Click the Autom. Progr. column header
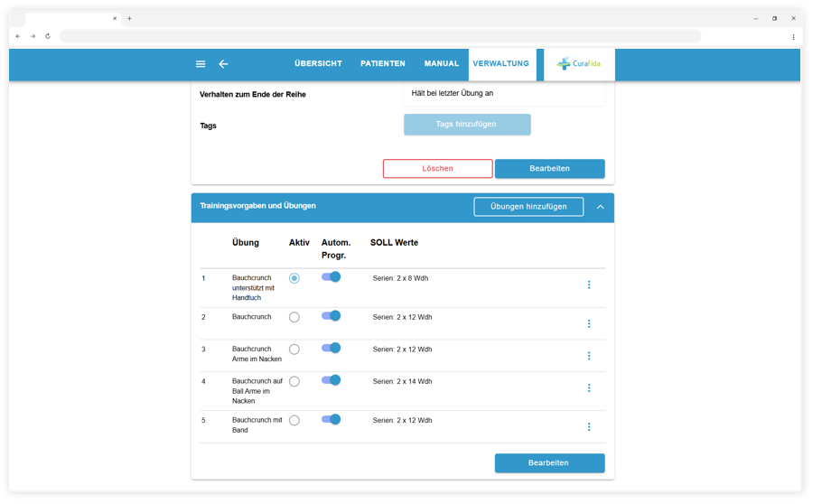This screenshot has height=504, width=822. click(x=336, y=249)
